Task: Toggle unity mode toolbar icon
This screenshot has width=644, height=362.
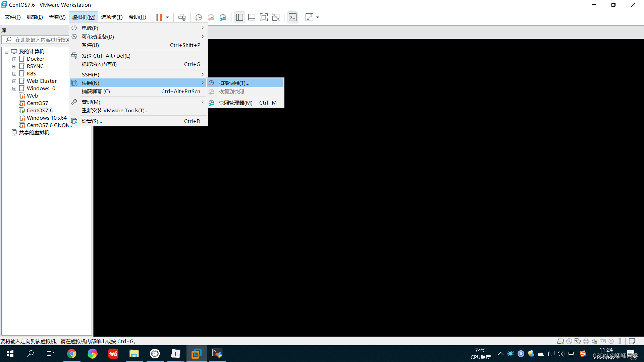Action: (x=276, y=17)
